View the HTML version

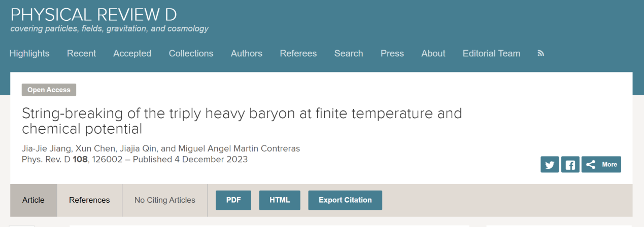(280, 200)
